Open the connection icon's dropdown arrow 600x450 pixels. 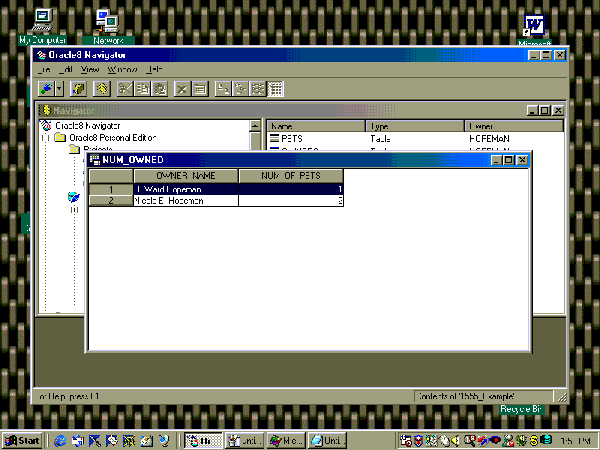pos(59,89)
